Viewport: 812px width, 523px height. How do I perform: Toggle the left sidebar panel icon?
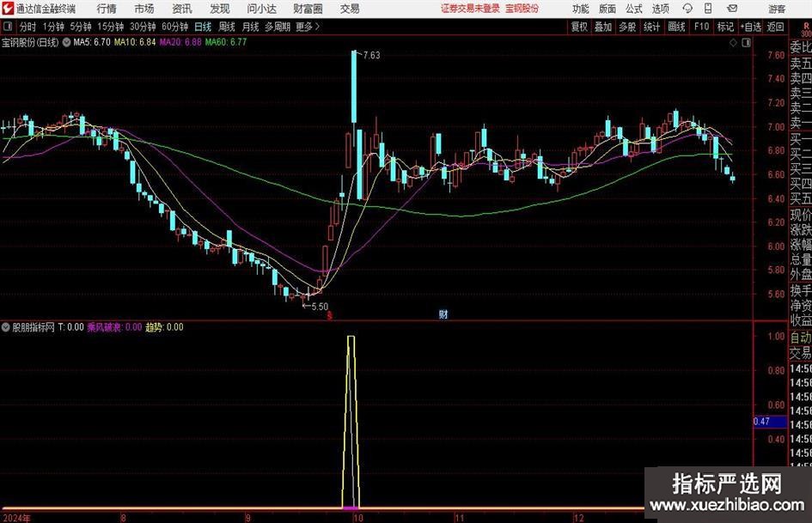pyautogui.click(x=7, y=27)
